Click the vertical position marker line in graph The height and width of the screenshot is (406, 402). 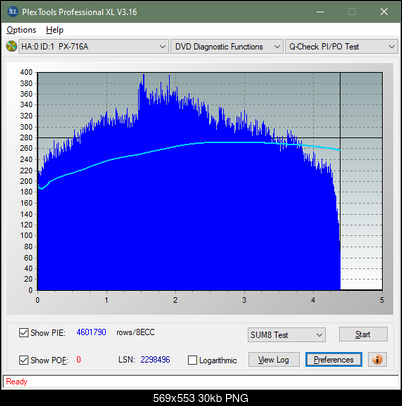click(x=340, y=180)
